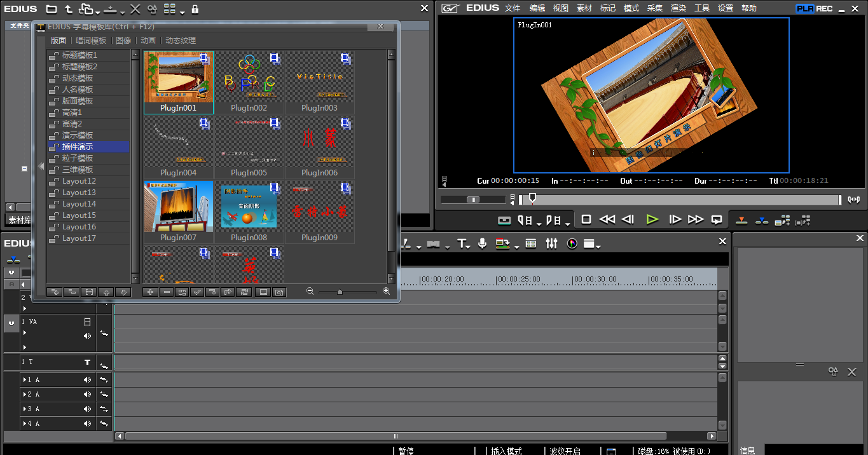
Task: Play the preview
Action: tap(652, 219)
